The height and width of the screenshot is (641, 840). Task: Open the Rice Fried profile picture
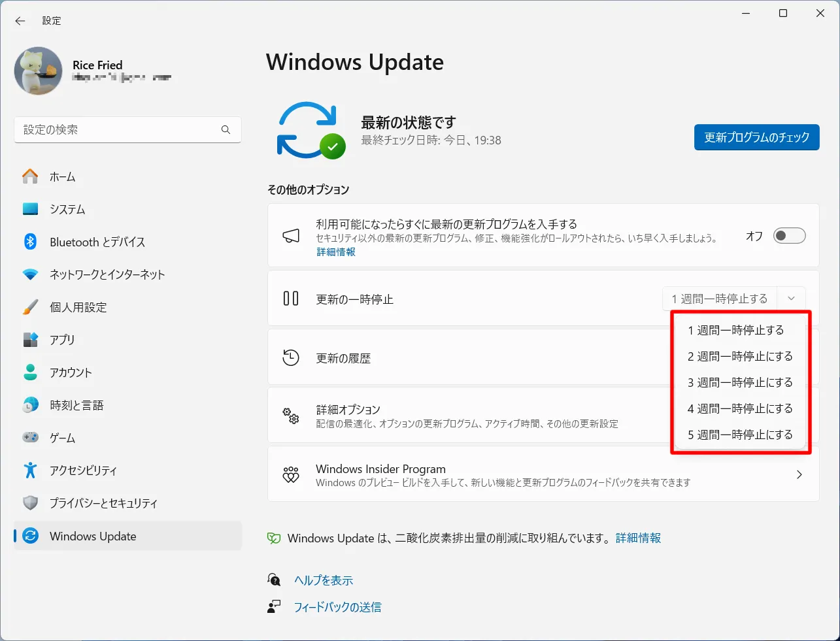click(x=39, y=71)
